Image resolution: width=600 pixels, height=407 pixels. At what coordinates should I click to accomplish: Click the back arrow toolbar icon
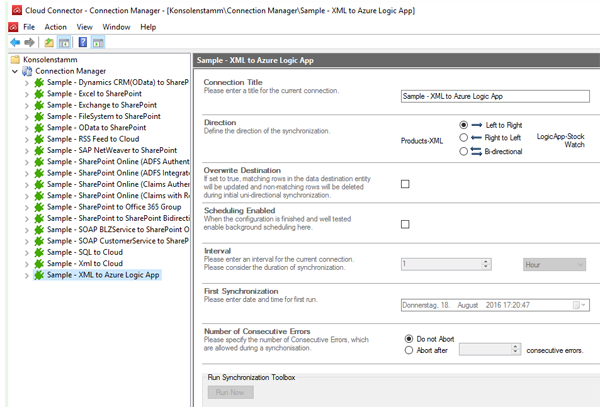tap(14, 43)
